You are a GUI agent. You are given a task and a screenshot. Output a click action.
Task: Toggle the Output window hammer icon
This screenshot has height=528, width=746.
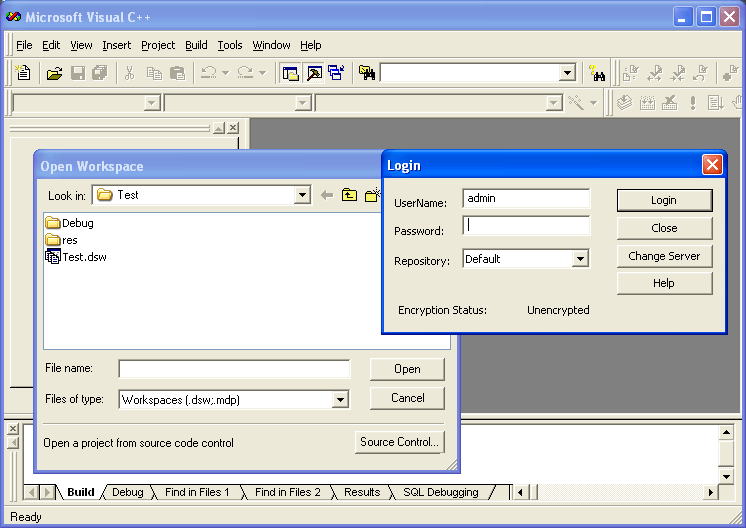coord(314,73)
